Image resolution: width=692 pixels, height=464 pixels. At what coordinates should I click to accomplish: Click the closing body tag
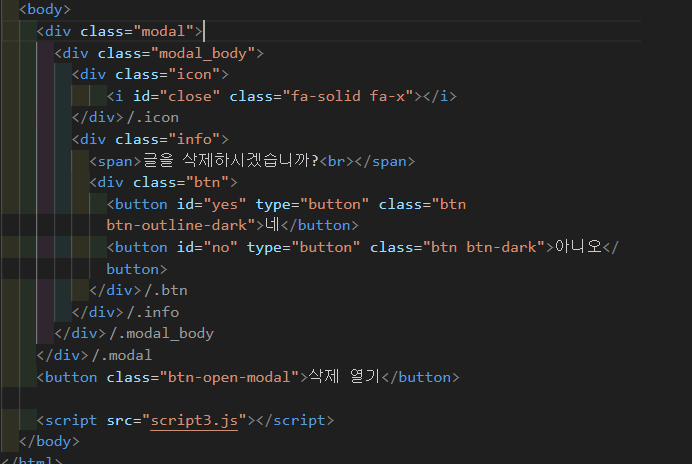[49, 441]
